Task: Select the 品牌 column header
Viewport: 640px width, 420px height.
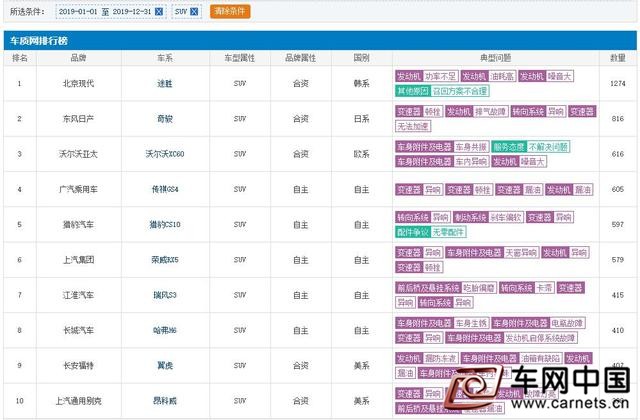Action: tap(78, 58)
